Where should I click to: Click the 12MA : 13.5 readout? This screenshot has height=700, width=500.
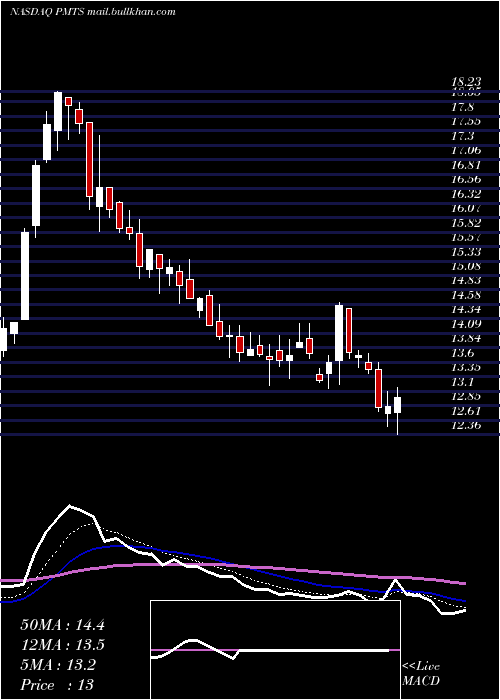[62, 645]
